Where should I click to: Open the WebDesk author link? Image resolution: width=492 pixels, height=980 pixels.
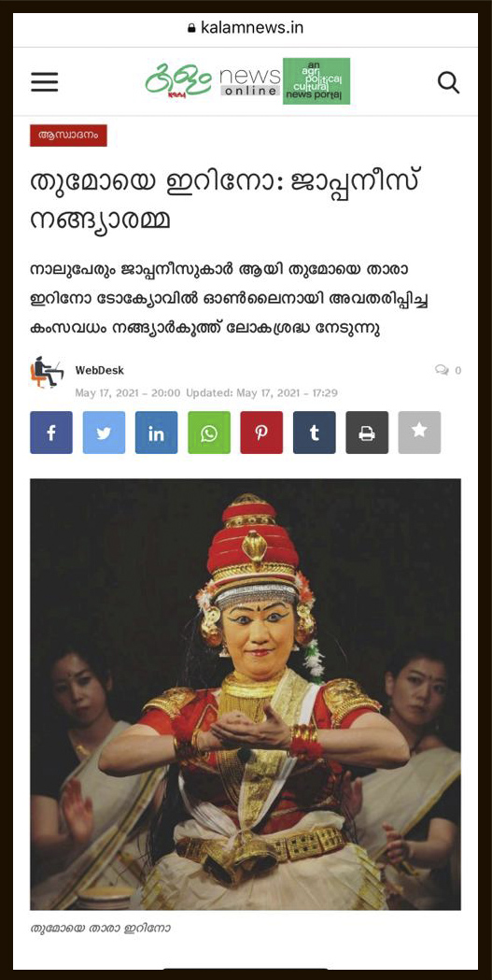[x=99, y=371]
